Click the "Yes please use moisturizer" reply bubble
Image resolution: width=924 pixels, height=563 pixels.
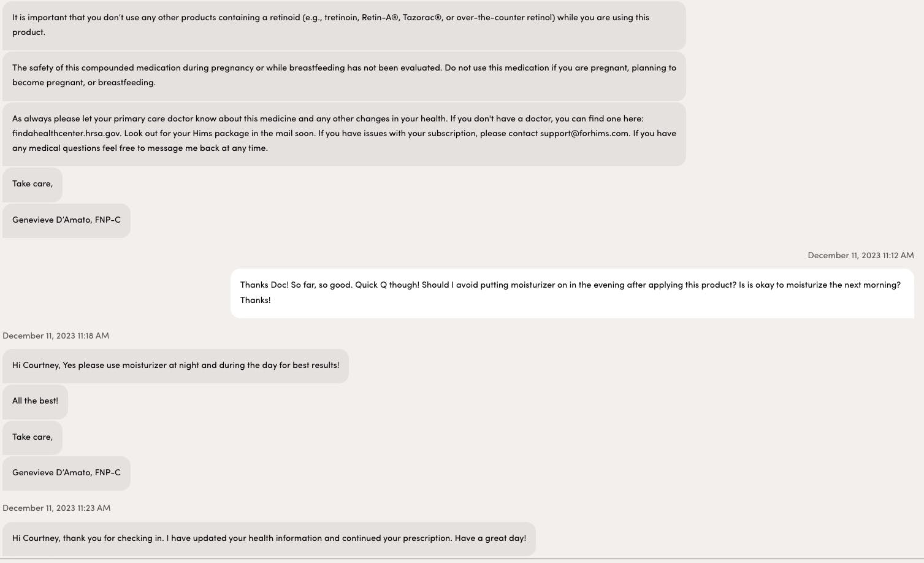click(175, 366)
